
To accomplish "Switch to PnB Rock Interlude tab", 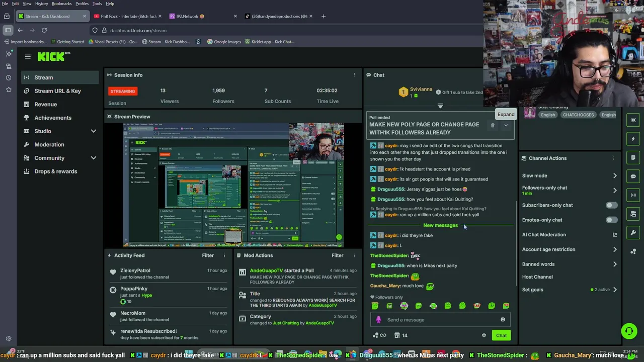I will click(x=129, y=16).
